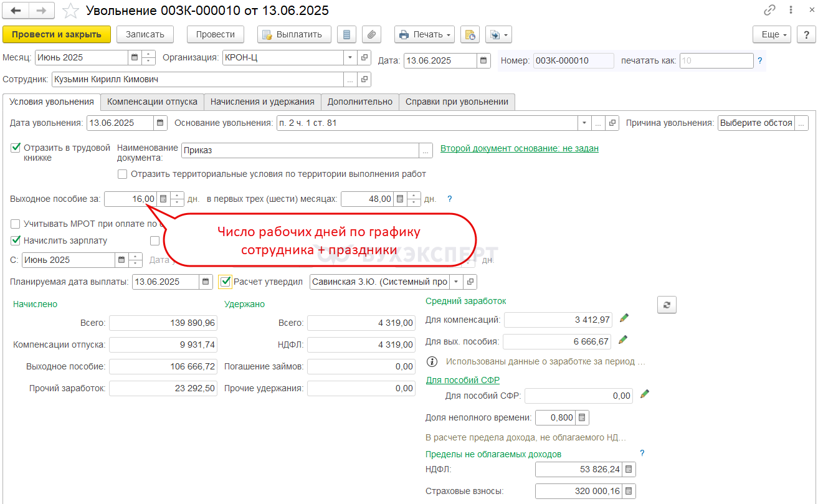The height and width of the screenshot is (504, 818).
Task: Adjust 48,00 days spinner arrows
Action: pyautogui.click(x=414, y=199)
